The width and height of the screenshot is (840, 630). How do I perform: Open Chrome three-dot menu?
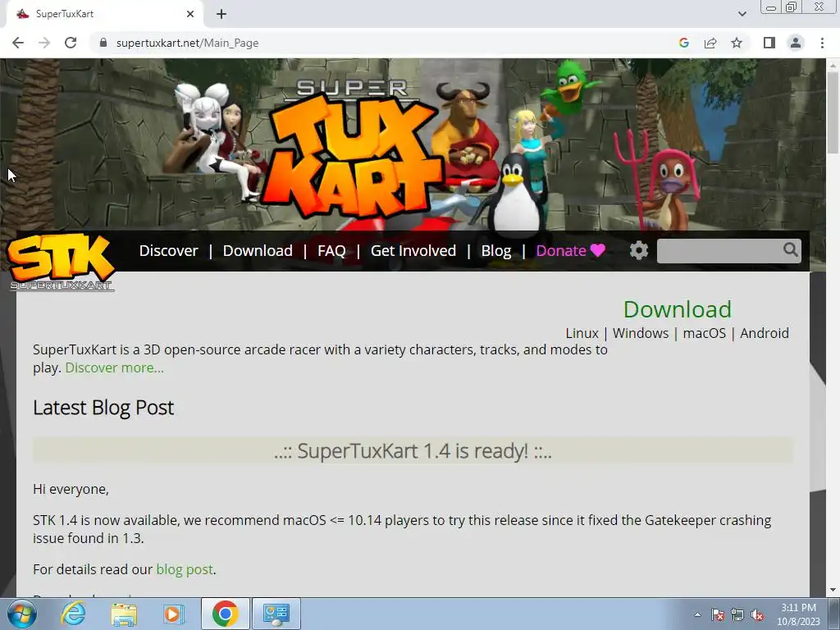coord(822,43)
